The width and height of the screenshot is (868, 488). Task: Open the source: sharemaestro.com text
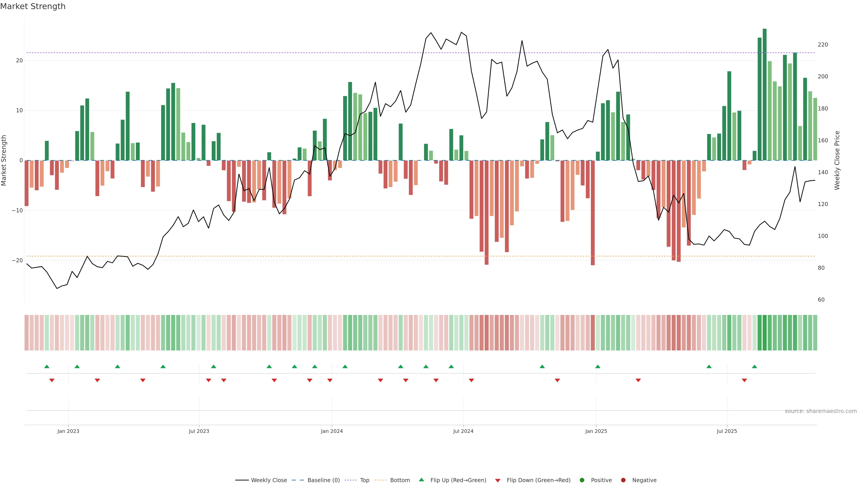821,411
